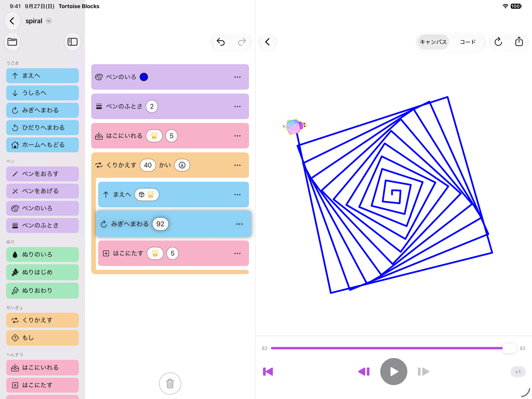Select star variable in はこにたす block
Viewport: 532px width, 399px height.
155,253
